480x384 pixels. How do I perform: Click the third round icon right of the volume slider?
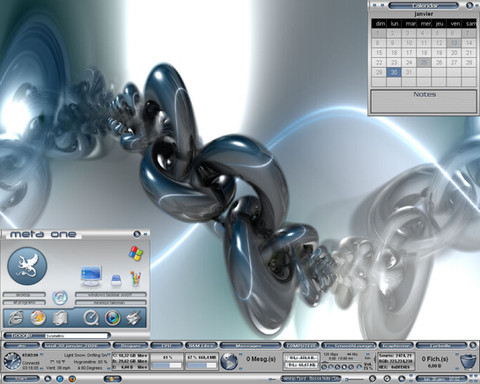pos(402,379)
